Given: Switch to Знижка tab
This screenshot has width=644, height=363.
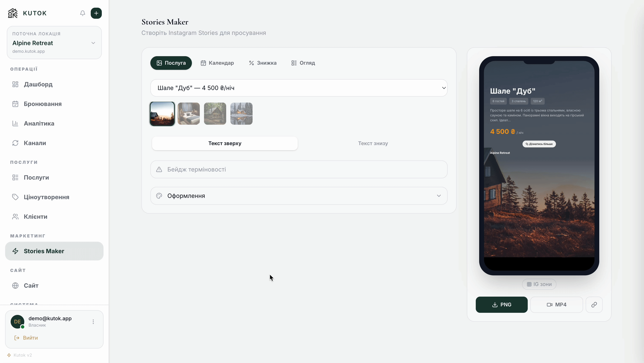Looking at the screenshot, I should click(x=263, y=63).
